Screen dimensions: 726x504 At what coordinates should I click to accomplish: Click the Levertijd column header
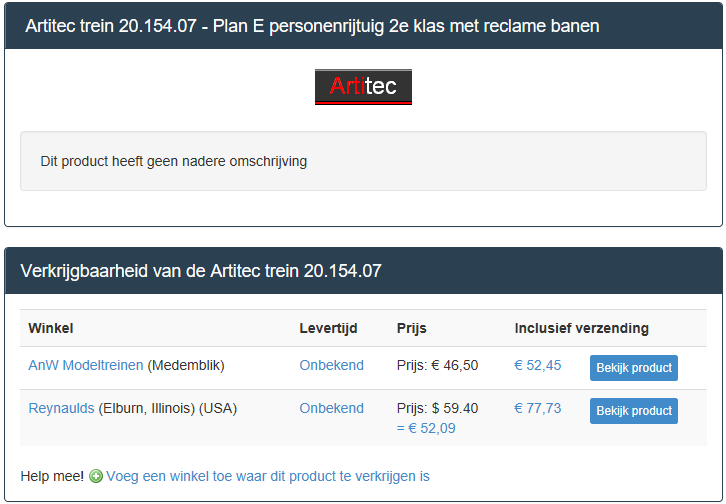coord(328,328)
